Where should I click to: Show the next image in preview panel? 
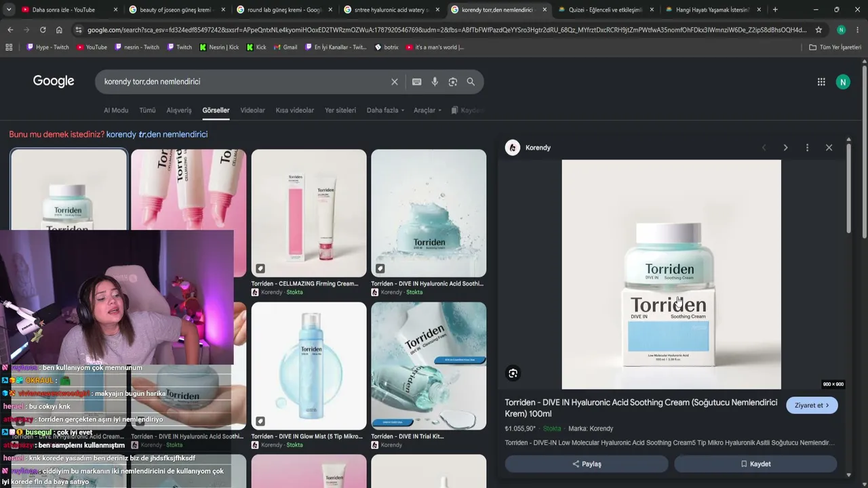click(785, 148)
